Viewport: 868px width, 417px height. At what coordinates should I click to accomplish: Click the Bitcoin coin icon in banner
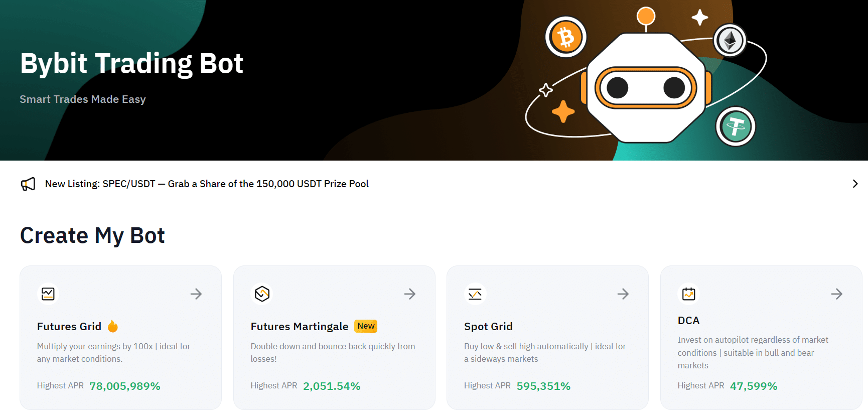click(x=566, y=37)
